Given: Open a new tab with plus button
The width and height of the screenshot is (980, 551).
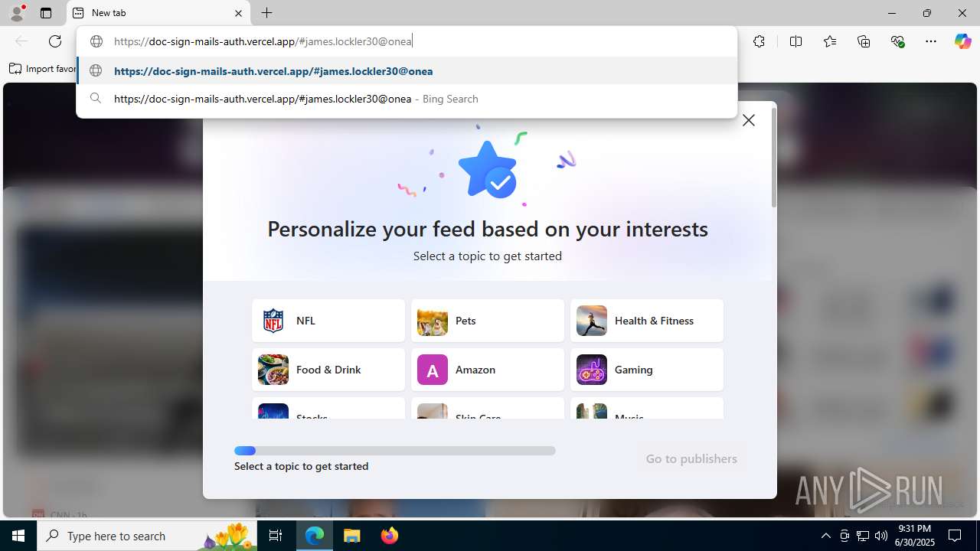Looking at the screenshot, I should pyautogui.click(x=266, y=13).
